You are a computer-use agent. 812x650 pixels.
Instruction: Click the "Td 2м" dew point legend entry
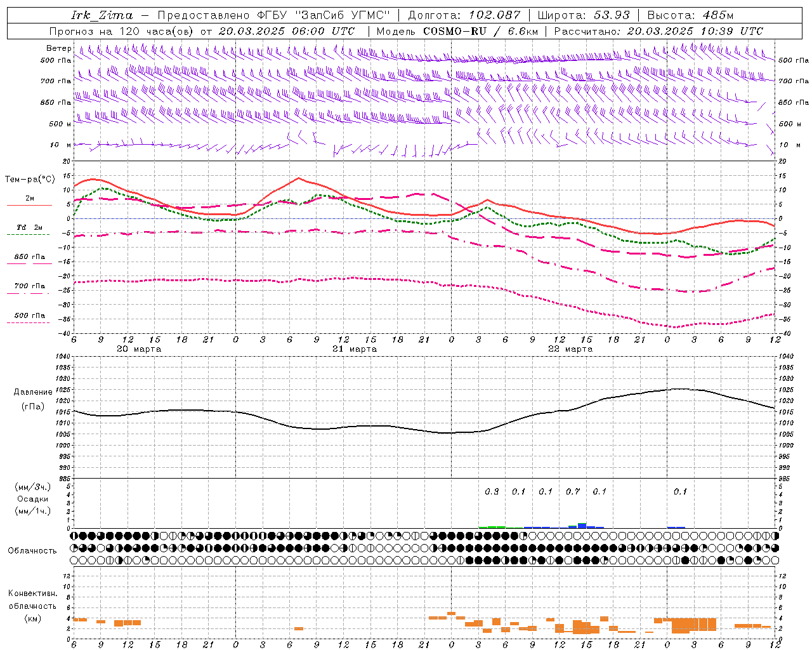pos(30,227)
